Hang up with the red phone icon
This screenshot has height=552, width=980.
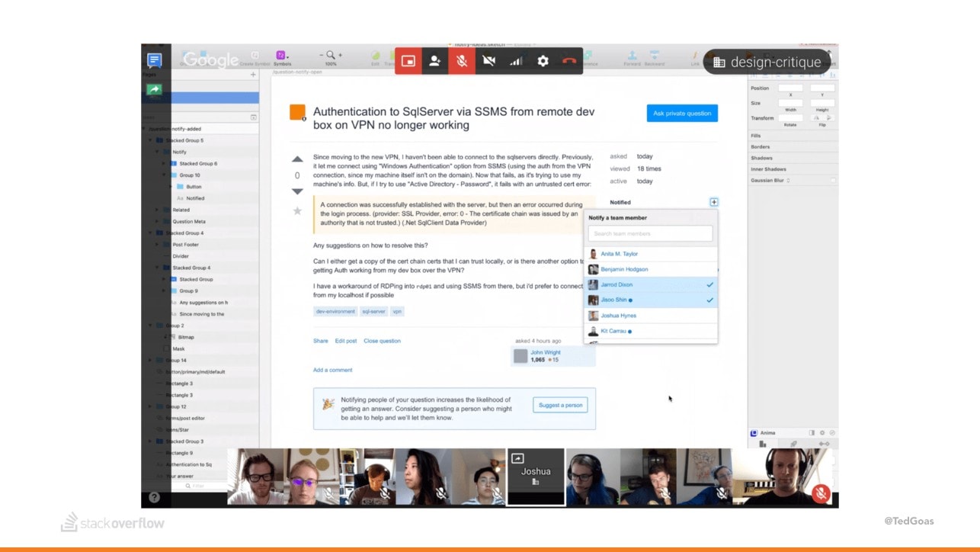point(569,61)
